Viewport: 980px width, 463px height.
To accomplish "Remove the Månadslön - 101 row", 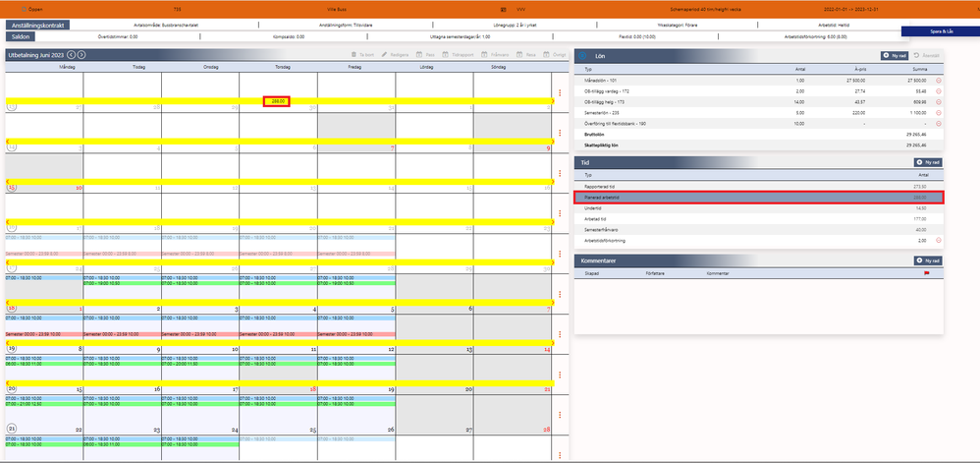I will [x=938, y=81].
